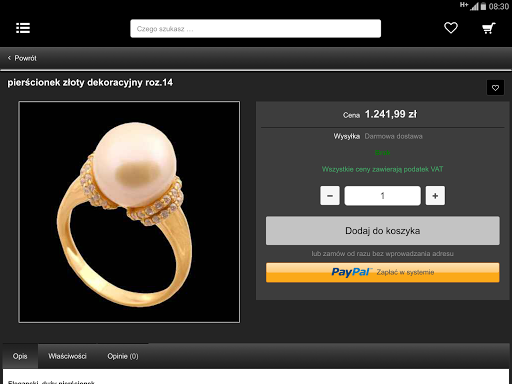512x384 pixels.
Task: Increase quantity with plus button
Action: tap(435, 196)
